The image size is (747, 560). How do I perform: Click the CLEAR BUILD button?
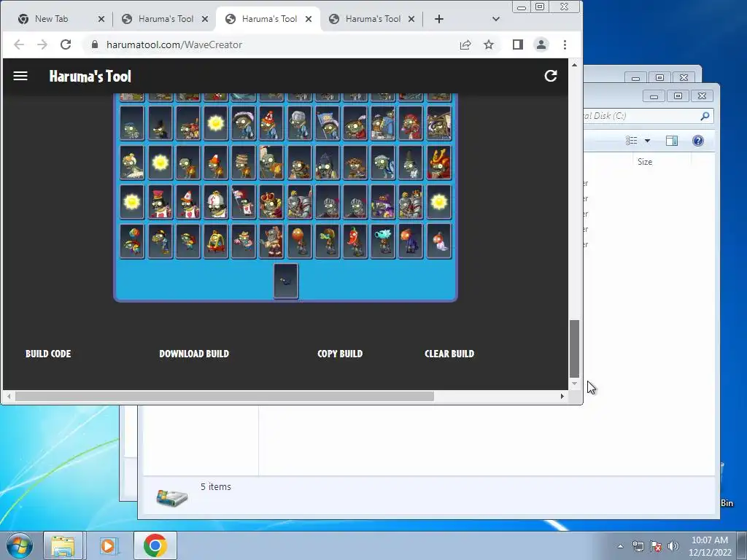(x=449, y=354)
